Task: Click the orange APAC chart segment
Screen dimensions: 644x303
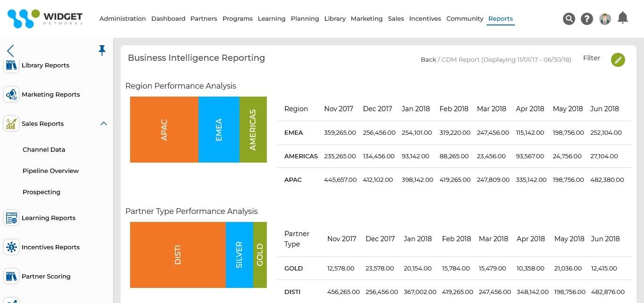Action: tap(163, 129)
